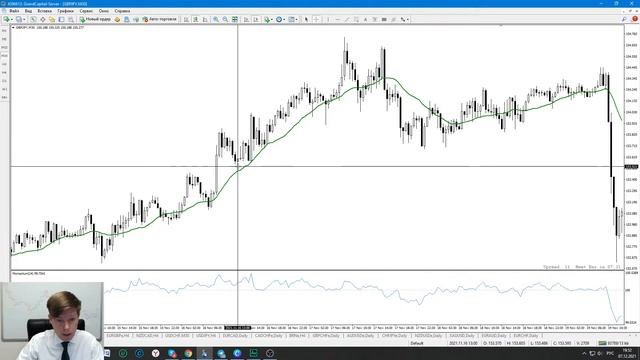Open the Сервис menu
The height and width of the screenshot is (360, 640).
point(86,11)
